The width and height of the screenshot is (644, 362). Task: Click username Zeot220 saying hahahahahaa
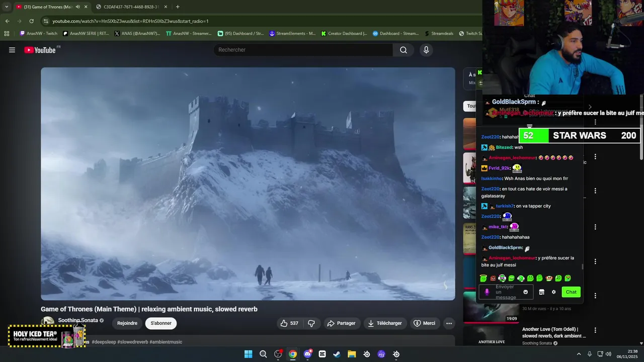coord(491,237)
